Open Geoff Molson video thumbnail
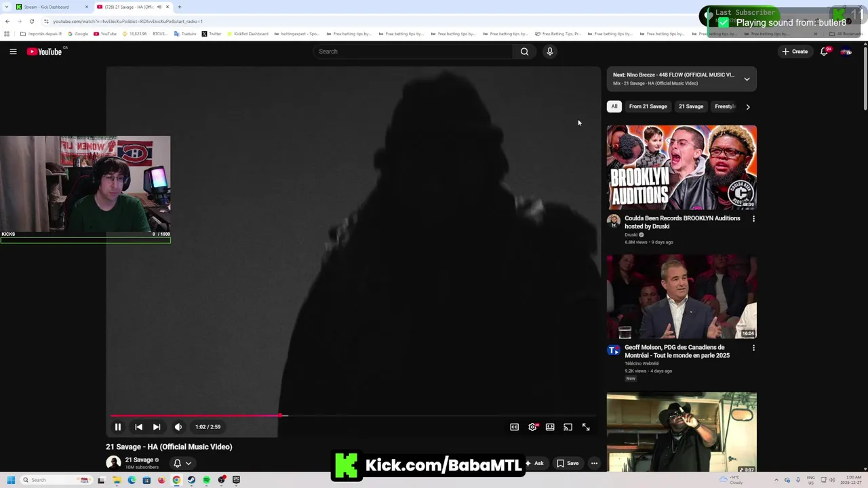Image resolution: width=868 pixels, height=488 pixels. [x=682, y=297]
